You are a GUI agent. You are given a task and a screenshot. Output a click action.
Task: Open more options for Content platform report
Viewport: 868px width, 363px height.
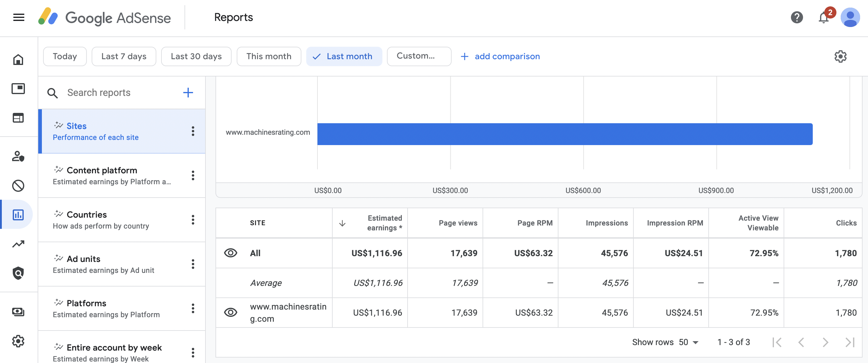point(193,175)
